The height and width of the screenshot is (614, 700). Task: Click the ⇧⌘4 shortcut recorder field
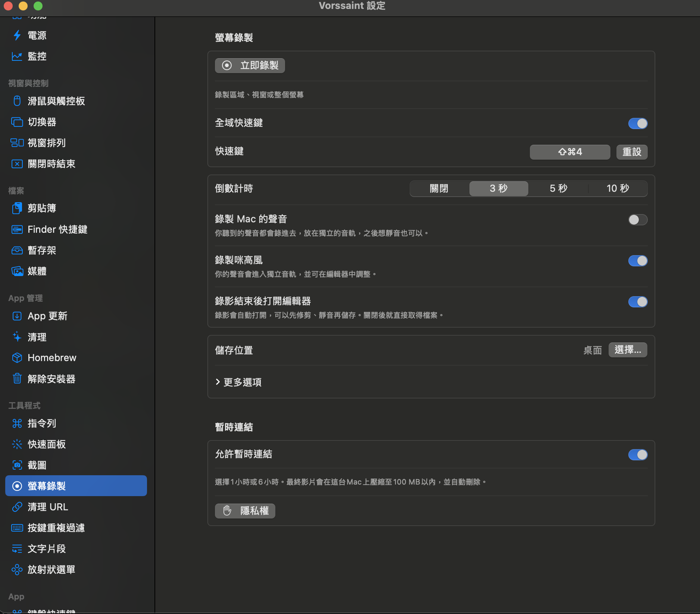point(570,152)
